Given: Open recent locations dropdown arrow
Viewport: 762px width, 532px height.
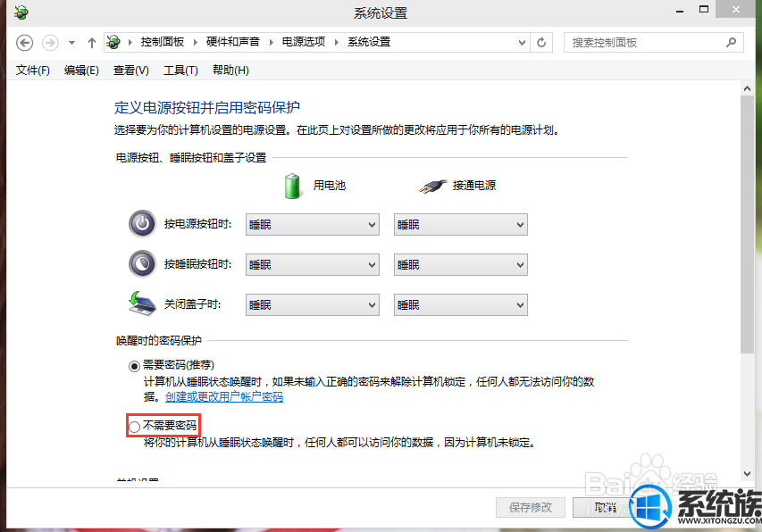Looking at the screenshot, I should point(72,43).
